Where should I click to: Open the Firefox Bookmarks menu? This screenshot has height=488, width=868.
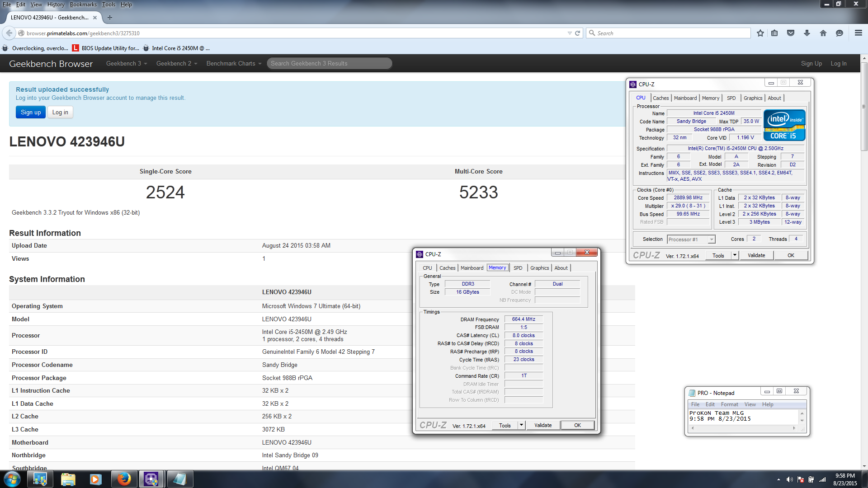pyautogui.click(x=83, y=5)
